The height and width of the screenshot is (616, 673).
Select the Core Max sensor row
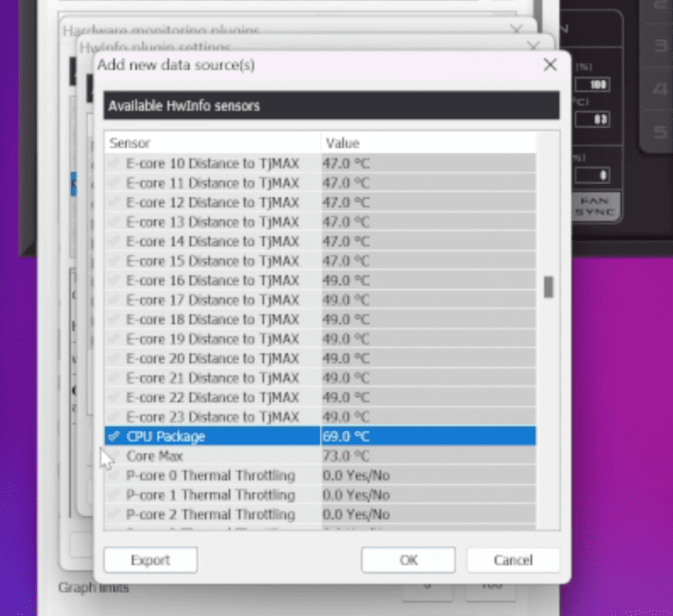click(320, 456)
